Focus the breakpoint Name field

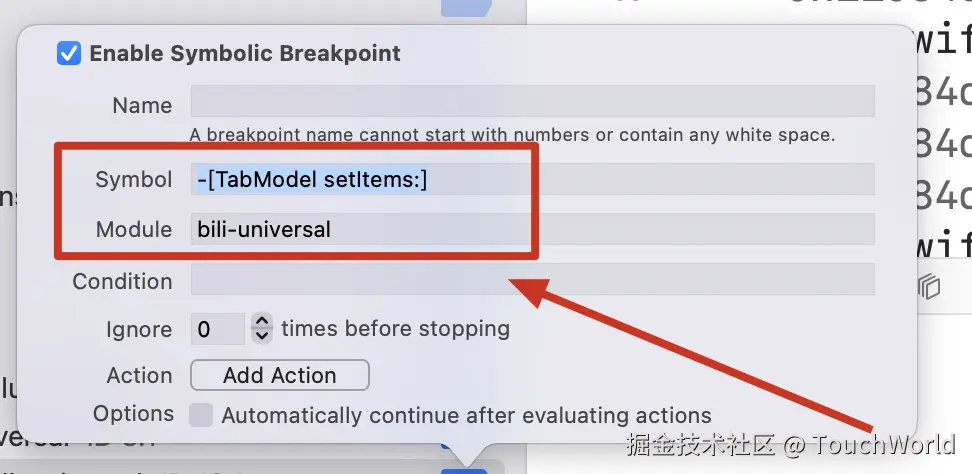tap(532, 102)
